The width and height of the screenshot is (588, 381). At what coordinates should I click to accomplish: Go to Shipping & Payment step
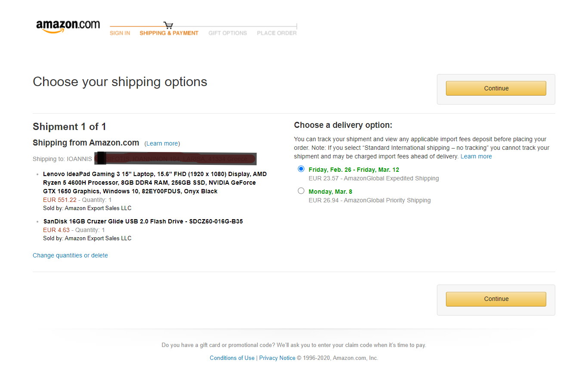coord(169,33)
